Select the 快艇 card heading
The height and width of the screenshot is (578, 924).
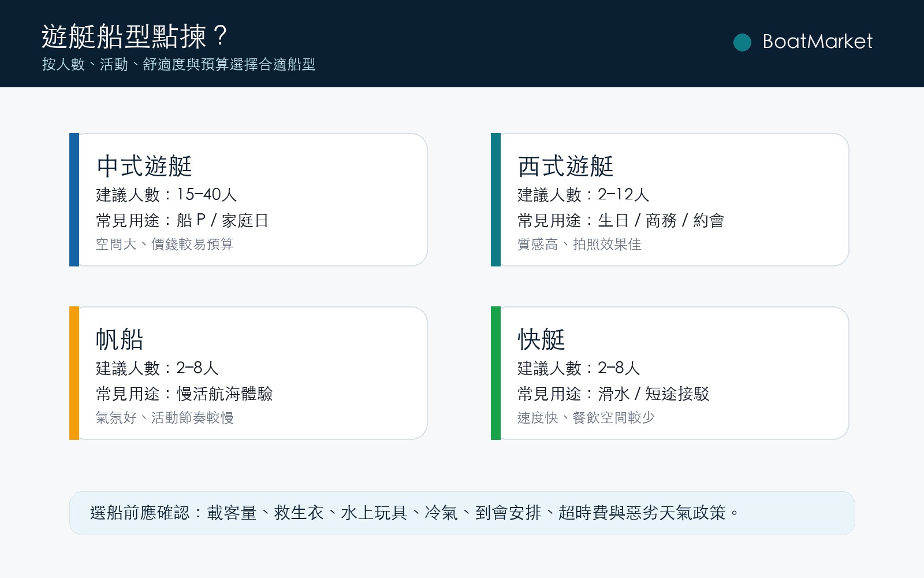pos(541,340)
